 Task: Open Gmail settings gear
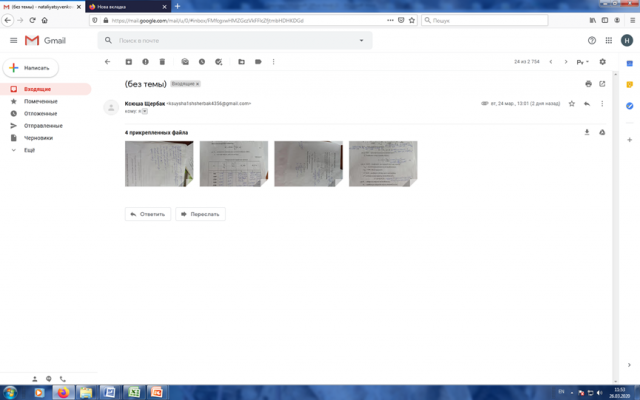pos(602,62)
